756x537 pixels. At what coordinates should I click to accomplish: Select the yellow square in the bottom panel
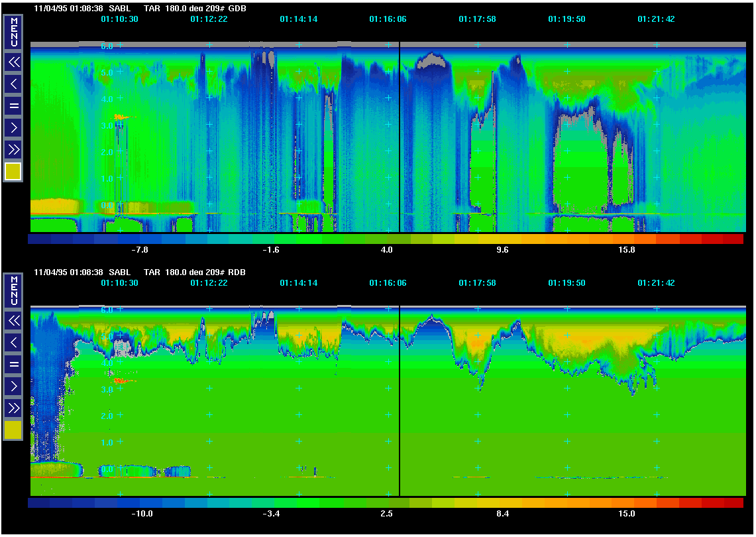click(x=13, y=430)
